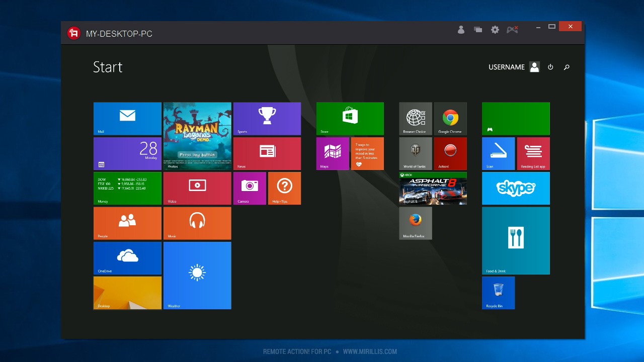Image resolution: width=644 pixels, height=362 pixels.
Task: Launch Asphalt 8 Airborne tile
Action: [x=433, y=189]
